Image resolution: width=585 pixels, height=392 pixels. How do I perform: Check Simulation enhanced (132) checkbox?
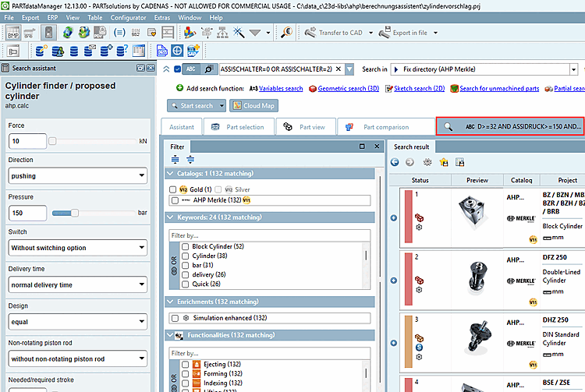point(175,318)
